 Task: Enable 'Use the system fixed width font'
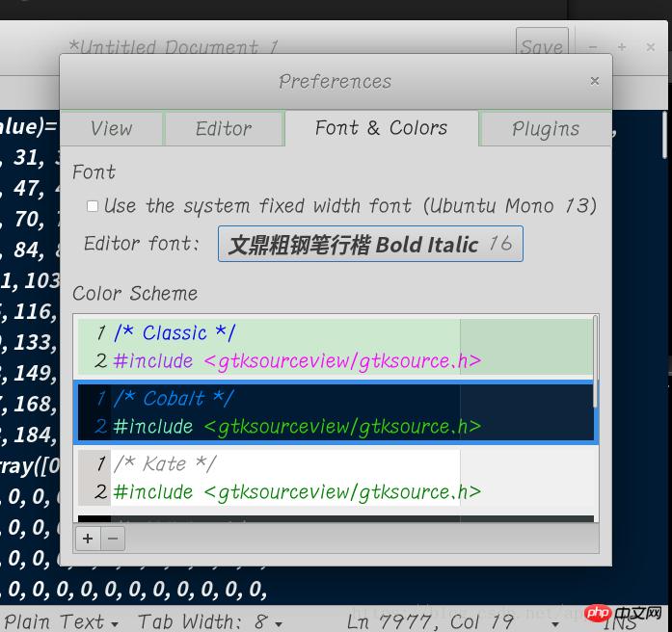point(93,206)
